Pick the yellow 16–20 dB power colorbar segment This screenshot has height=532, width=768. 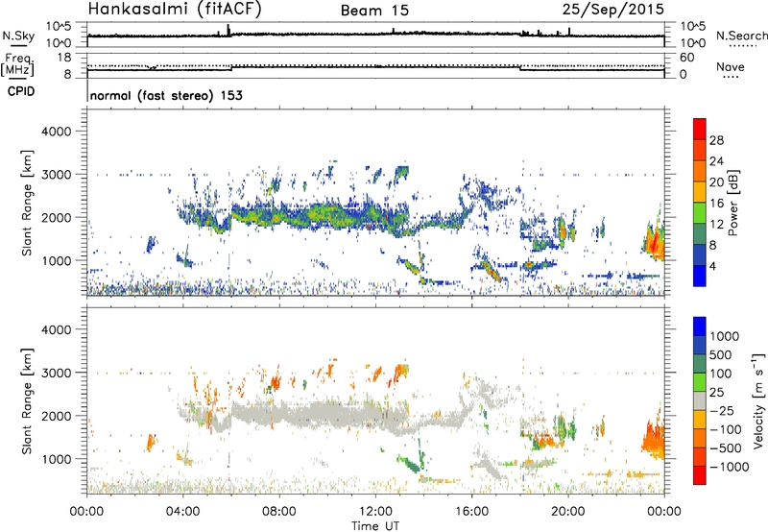700,192
